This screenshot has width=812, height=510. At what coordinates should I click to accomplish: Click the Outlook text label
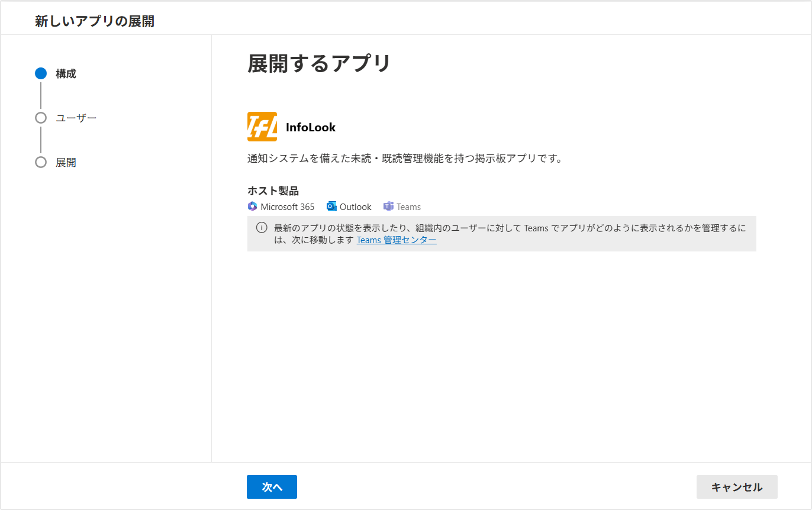point(355,207)
